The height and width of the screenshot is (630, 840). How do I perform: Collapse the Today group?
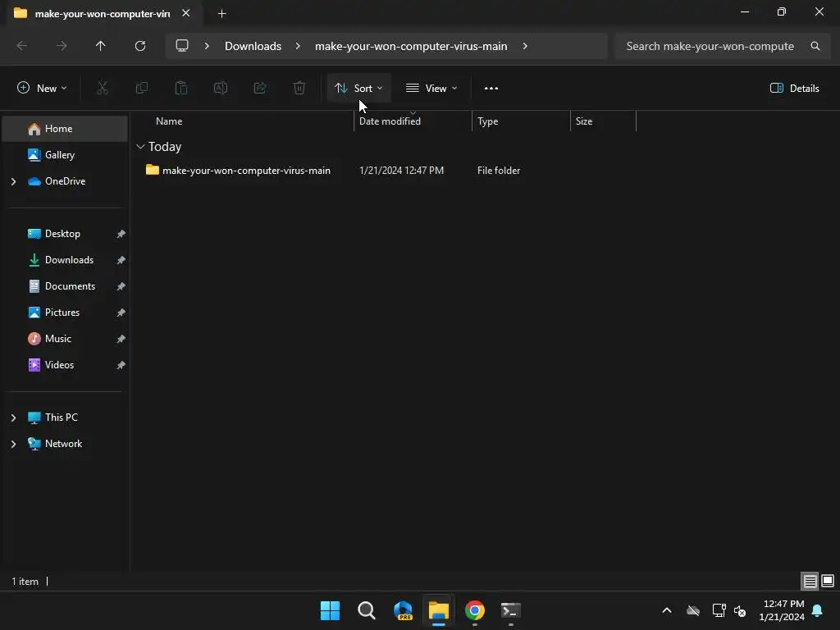pyautogui.click(x=141, y=147)
